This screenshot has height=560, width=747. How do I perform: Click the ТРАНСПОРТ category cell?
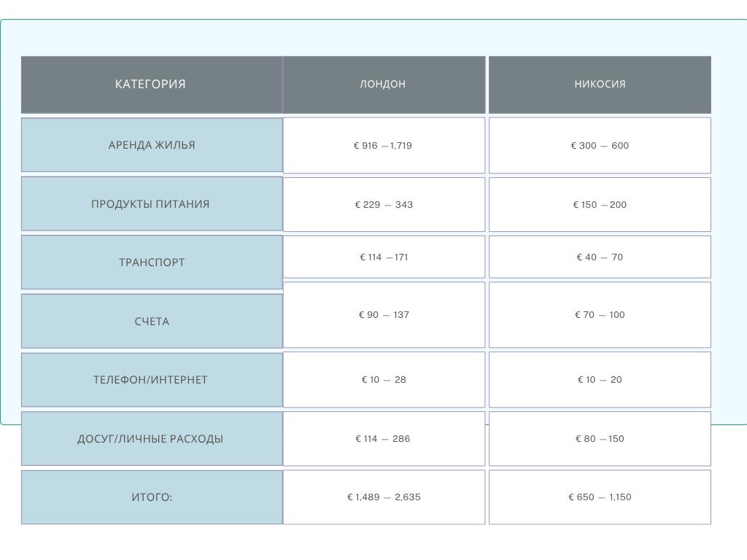coord(151,262)
